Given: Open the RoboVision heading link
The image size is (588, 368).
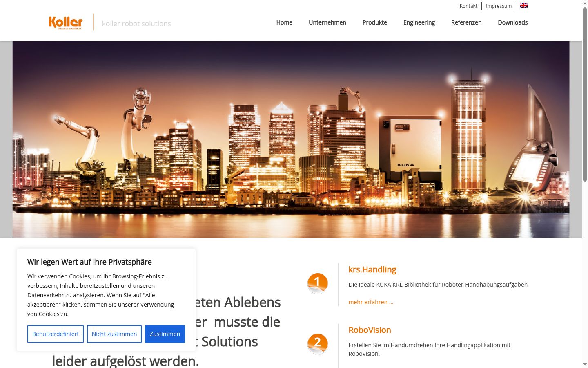Looking at the screenshot, I should point(370,330).
